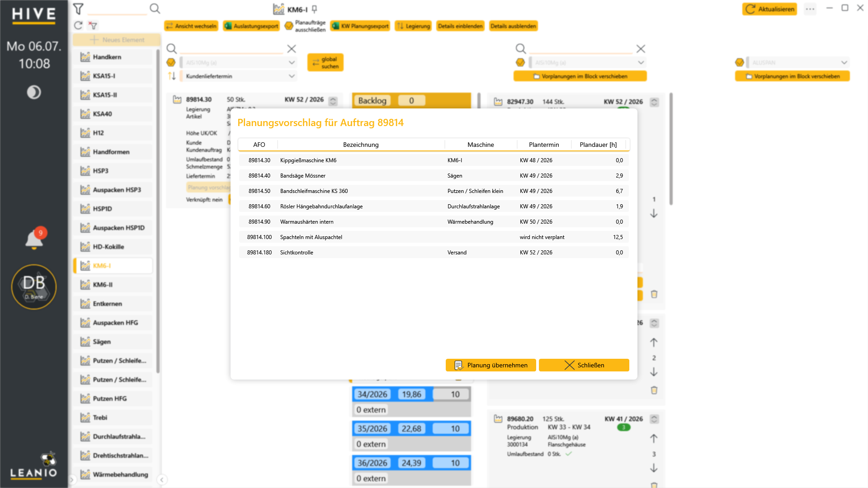Collapse order 89814.30 card chevron

pos(333,101)
